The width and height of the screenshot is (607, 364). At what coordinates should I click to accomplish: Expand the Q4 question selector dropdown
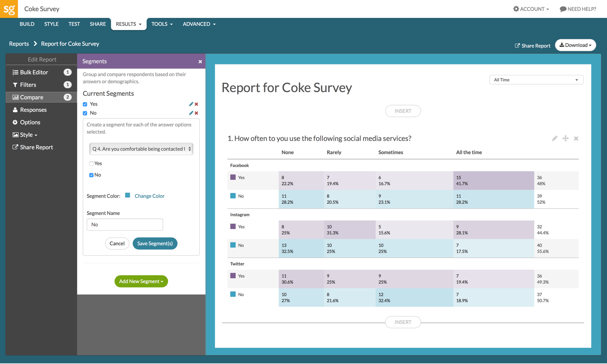point(141,149)
